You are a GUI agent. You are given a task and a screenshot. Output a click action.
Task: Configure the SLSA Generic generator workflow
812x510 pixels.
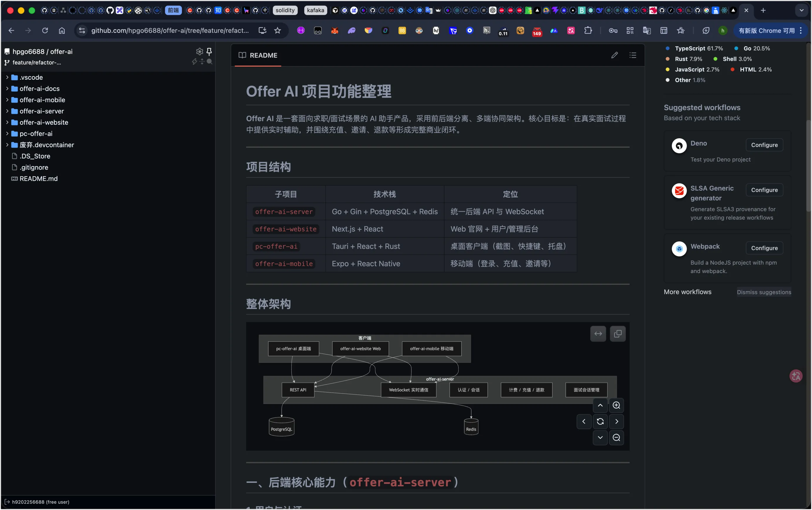coord(764,190)
